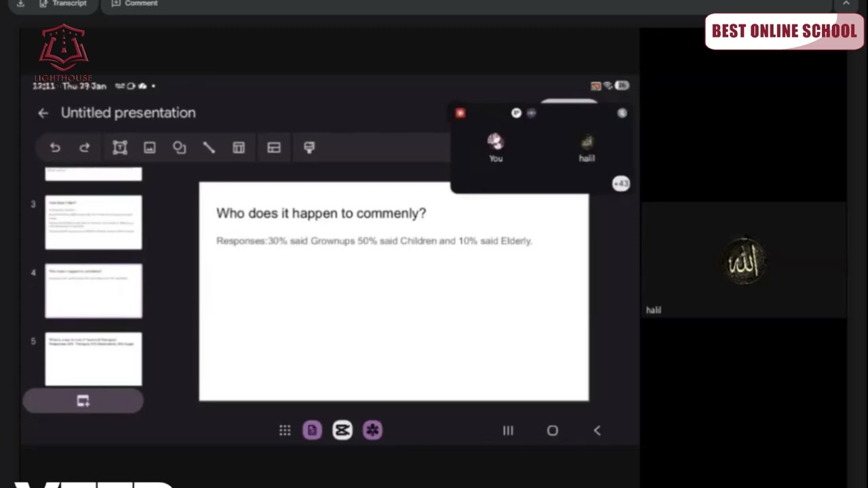Insert a text box from the toolbar
The width and height of the screenshot is (868, 488).
120,148
